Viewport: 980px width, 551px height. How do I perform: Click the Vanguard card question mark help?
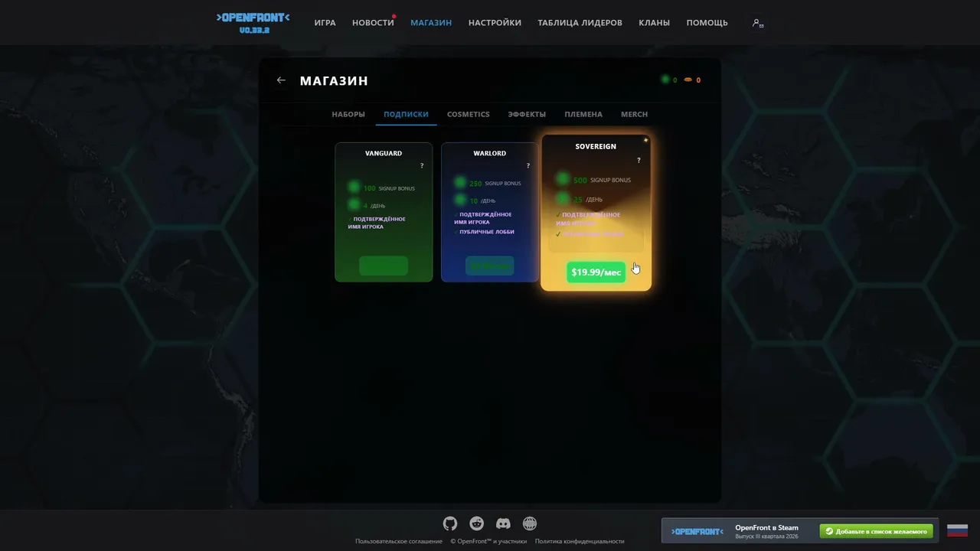422,166
